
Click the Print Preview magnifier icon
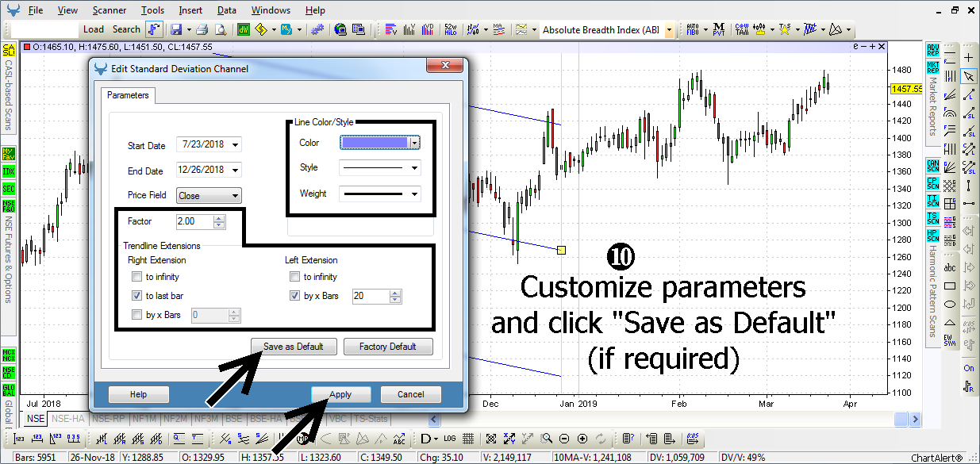click(x=221, y=29)
